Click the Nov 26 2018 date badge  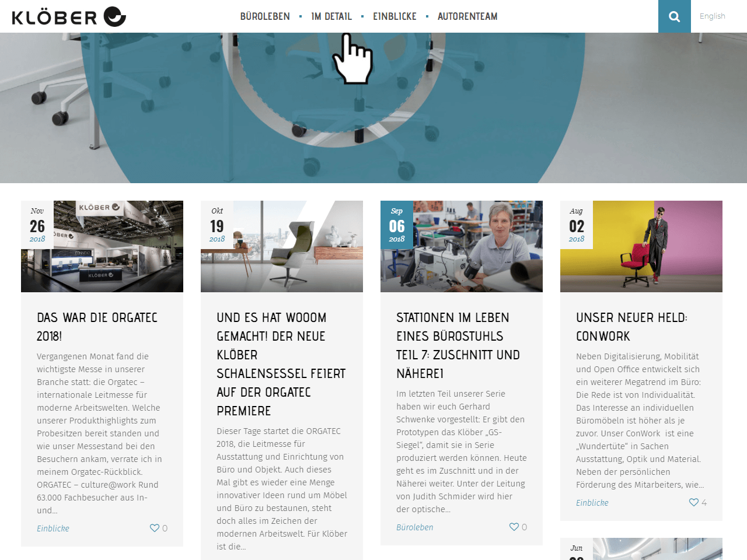(x=37, y=225)
